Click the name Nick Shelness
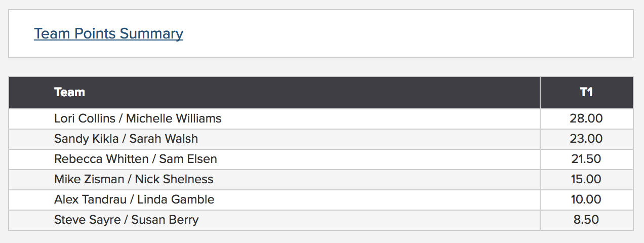This screenshot has width=644, height=243. (x=174, y=179)
